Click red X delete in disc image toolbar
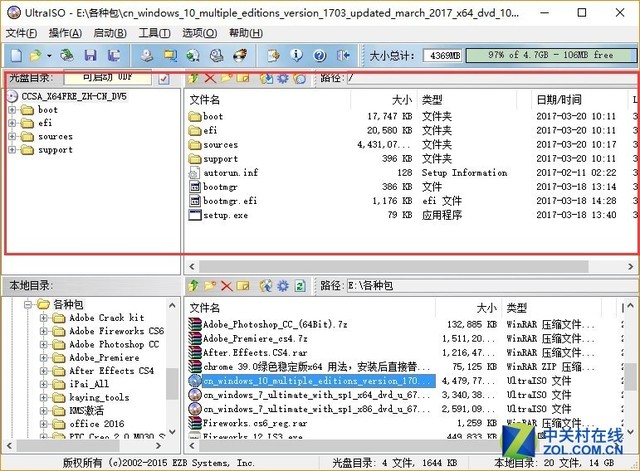640x471 pixels. (x=210, y=78)
